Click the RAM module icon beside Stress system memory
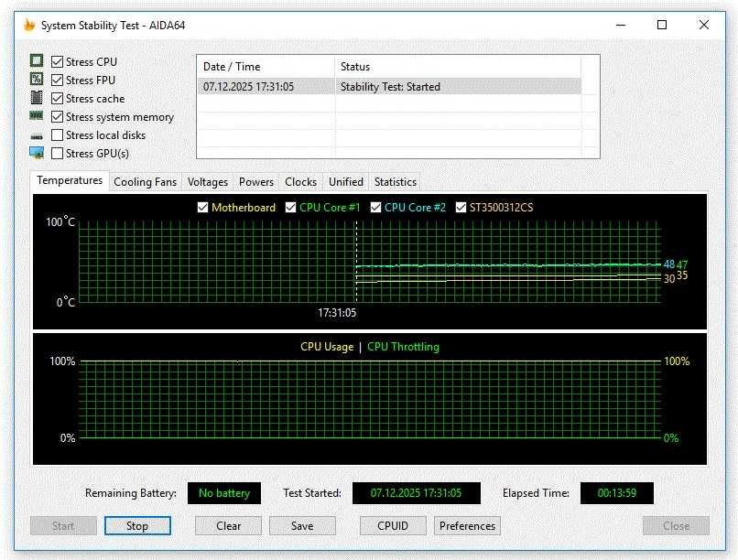This screenshot has width=738, height=560. (37, 115)
